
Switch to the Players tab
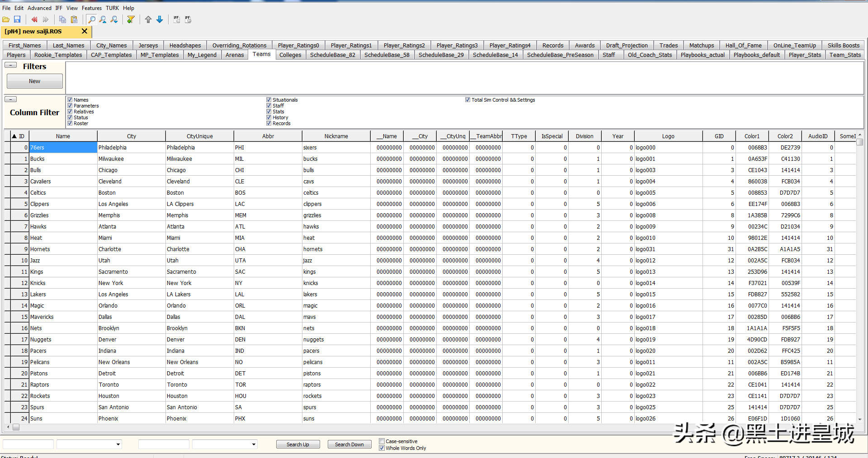[16, 55]
